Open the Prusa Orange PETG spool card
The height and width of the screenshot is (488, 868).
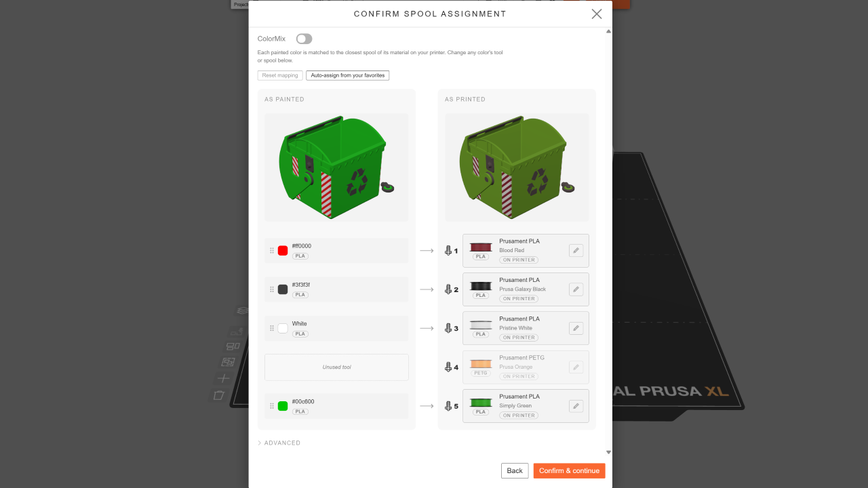click(x=526, y=367)
